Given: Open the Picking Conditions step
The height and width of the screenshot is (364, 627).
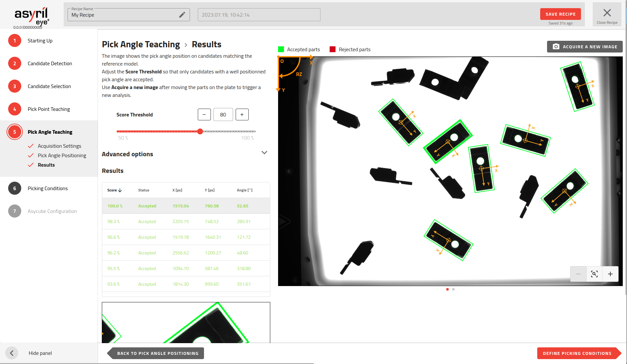Looking at the screenshot, I should (48, 189).
